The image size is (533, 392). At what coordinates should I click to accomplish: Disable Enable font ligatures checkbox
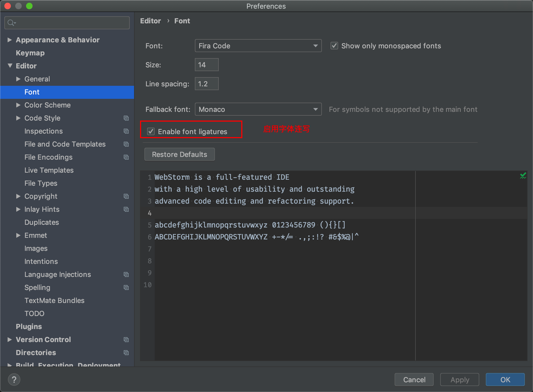point(151,132)
